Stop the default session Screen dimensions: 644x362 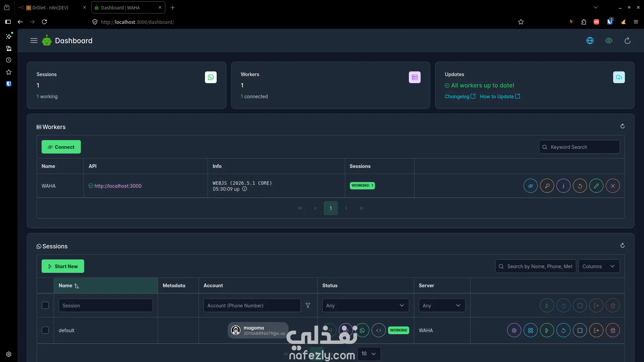tap(580, 330)
